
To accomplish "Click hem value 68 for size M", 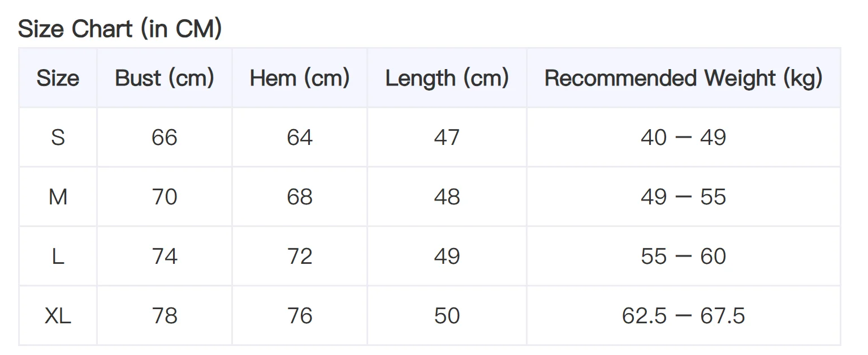I will pyautogui.click(x=300, y=197).
